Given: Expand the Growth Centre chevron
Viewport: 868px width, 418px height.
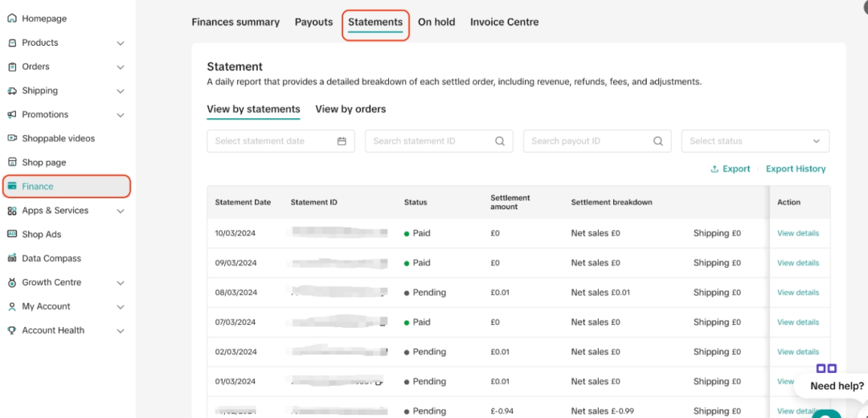Looking at the screenshot, I should click(121, 283).
